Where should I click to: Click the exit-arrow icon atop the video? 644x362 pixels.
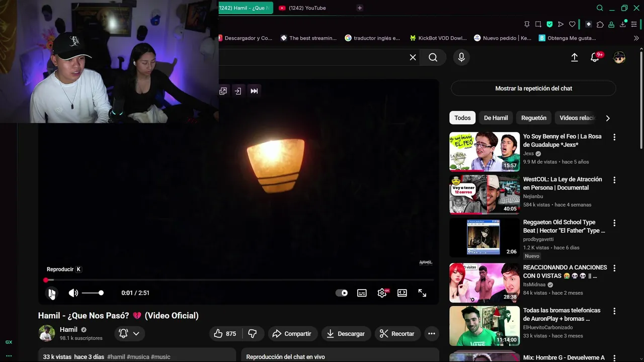click(x=238, y=91)
